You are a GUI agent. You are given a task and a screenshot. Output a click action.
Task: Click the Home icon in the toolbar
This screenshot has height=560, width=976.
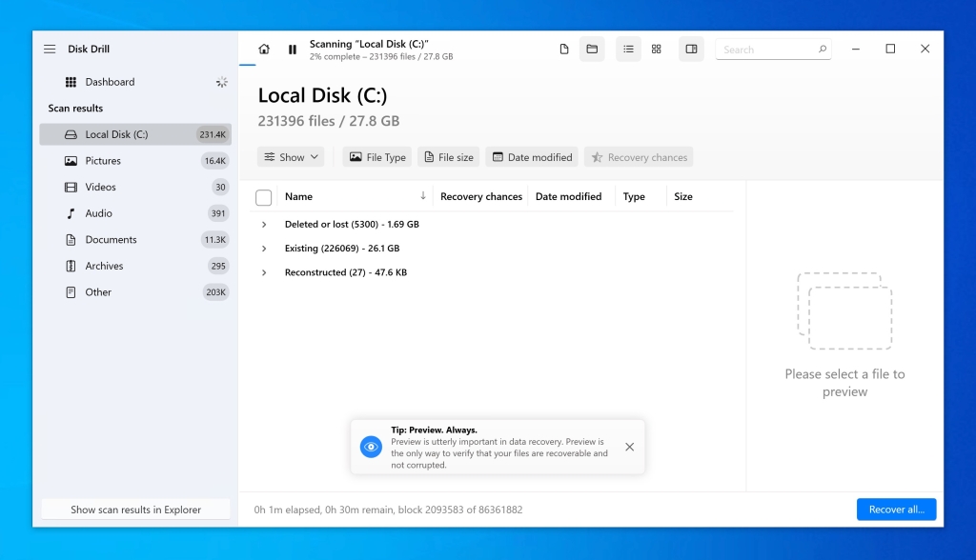pyautogui.click(x=262, y=49)
